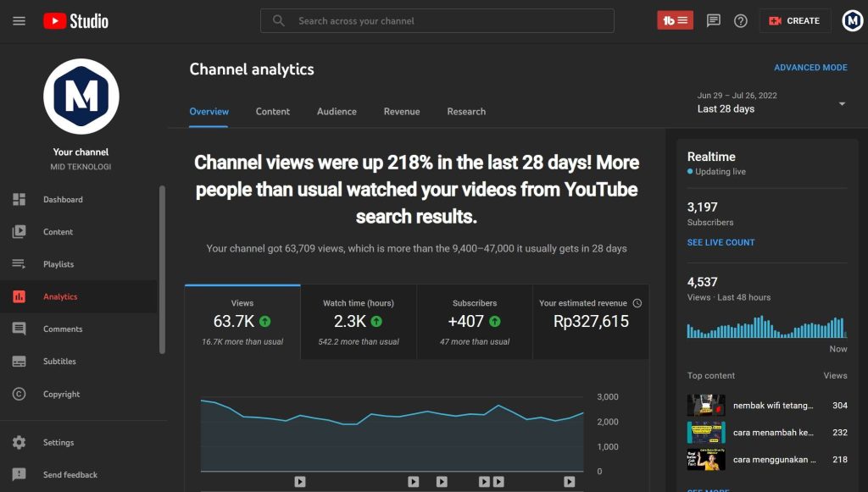
Task: Click the CREATE button
Action: [794, 21]
